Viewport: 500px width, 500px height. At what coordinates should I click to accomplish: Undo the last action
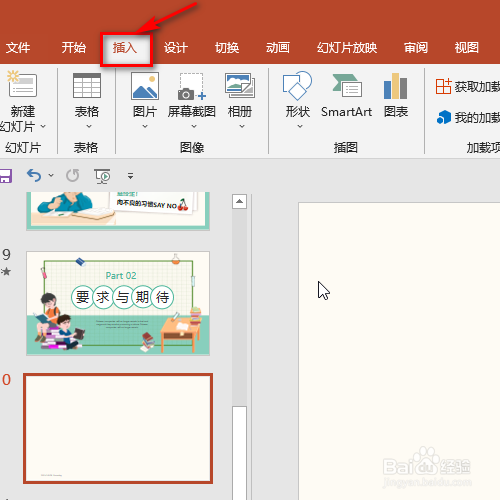point(34,175)
